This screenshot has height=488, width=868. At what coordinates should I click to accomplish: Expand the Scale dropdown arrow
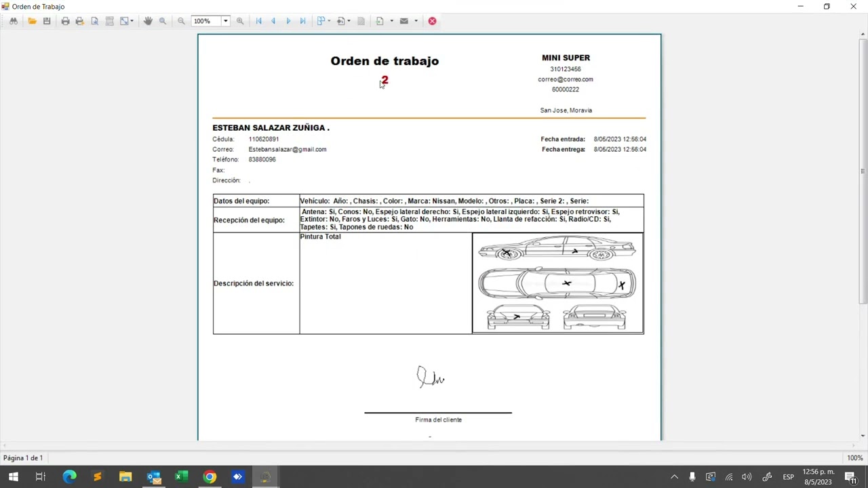tap(132, 21)
